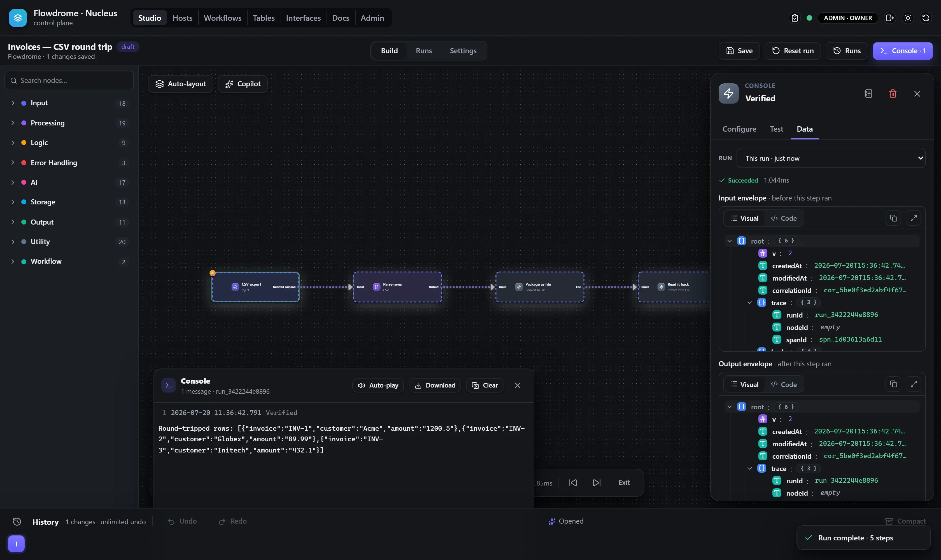Toggle the Console · 1 button
This screenshot has width=941, height=560.
tap(903, 51)
